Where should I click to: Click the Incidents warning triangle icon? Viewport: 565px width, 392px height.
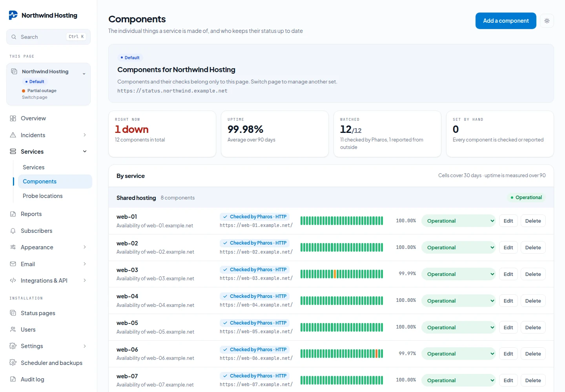click(x=13, y=135)
